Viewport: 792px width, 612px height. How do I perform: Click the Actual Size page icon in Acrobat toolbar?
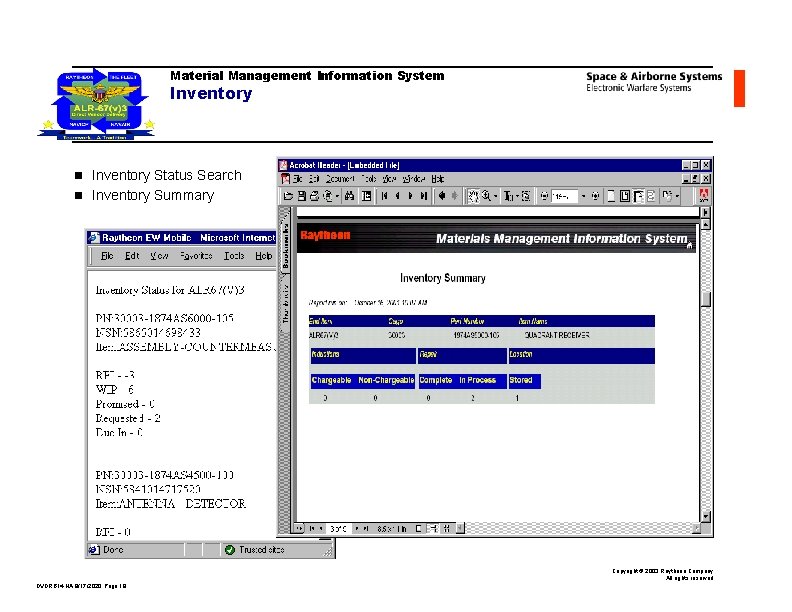612,196
